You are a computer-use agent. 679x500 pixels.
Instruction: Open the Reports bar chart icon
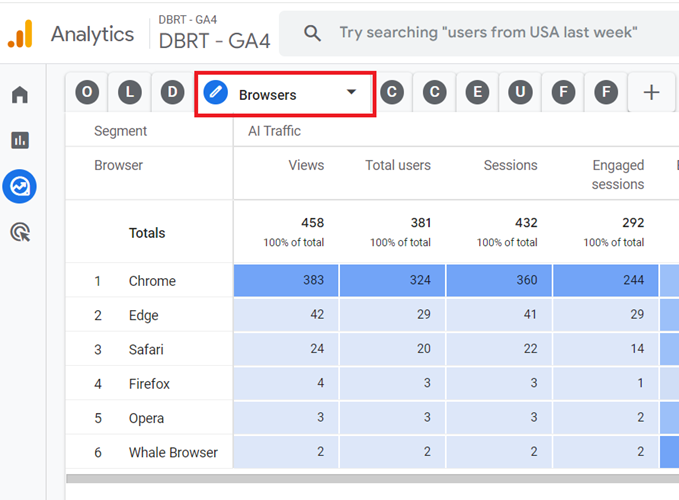tap(20, 140)
